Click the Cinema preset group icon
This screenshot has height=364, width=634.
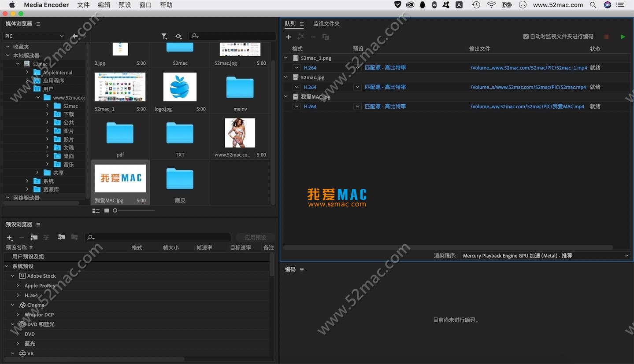click(x=22, y=305)
